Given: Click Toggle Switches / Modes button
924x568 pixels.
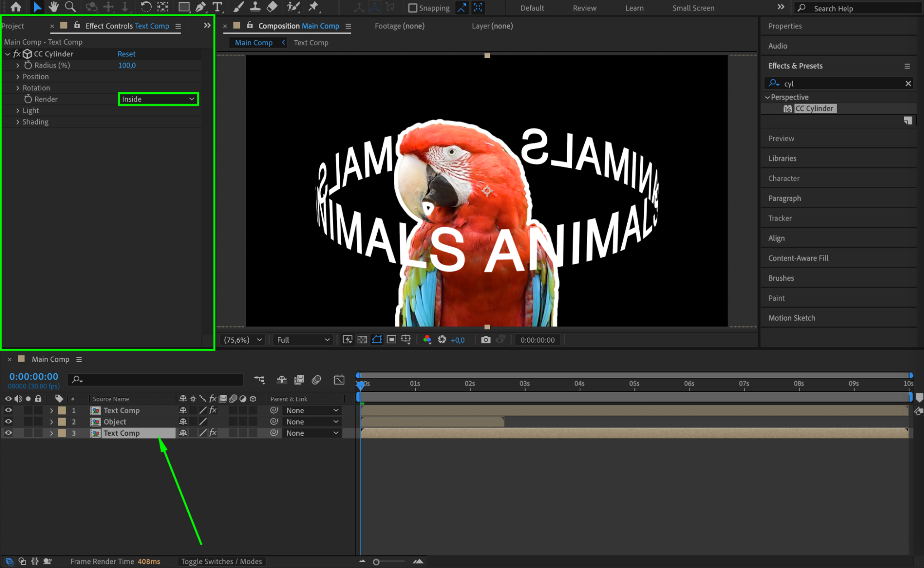Looking at the screenshot, I should point(221,562).
